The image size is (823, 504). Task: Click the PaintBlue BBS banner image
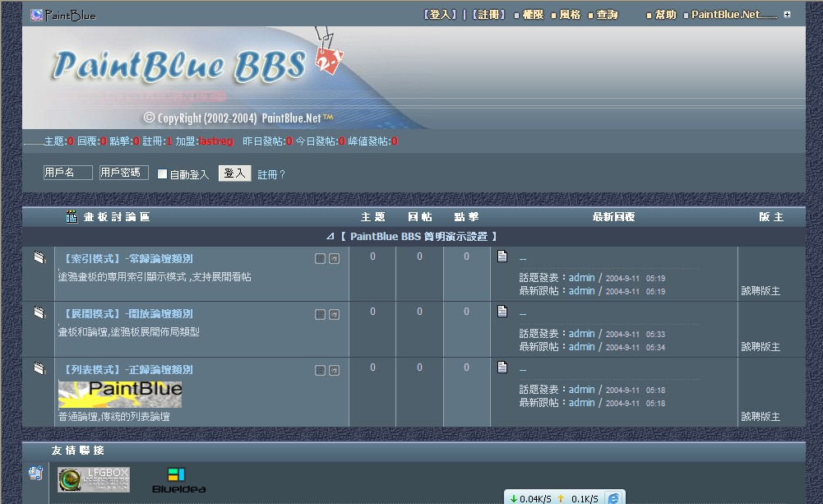click(414, 78)
